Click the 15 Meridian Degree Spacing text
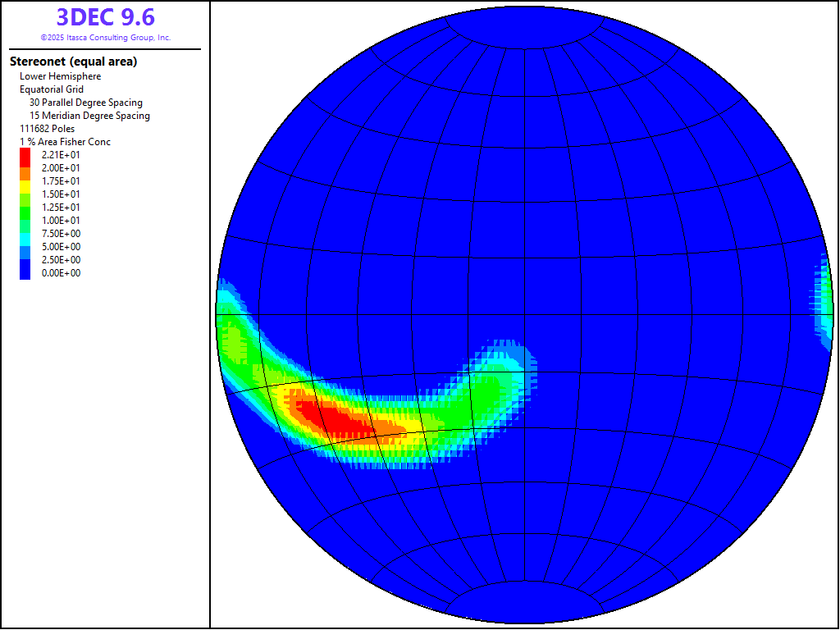The height and width of the screenshot is (630, 840). 89,116
